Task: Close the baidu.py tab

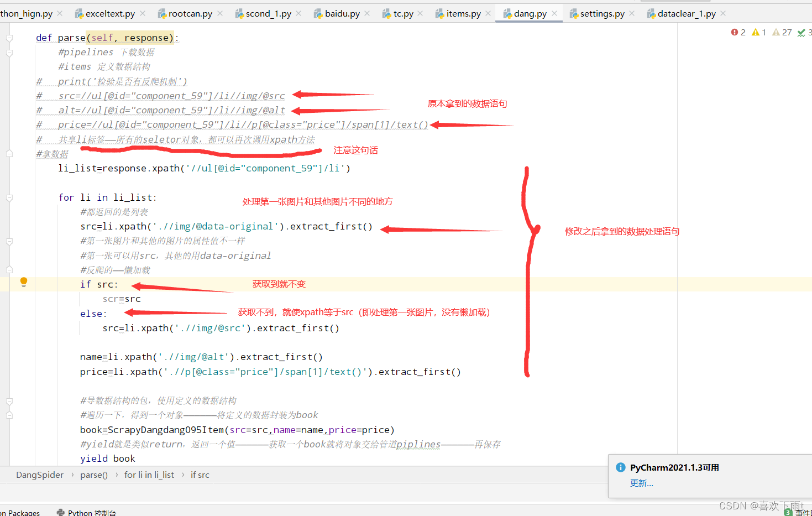Action: [x=367, y=13]
